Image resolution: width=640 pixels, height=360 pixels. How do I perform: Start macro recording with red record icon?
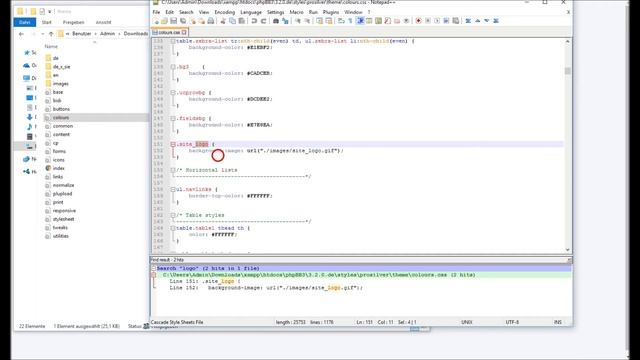[x=418, y=21]
